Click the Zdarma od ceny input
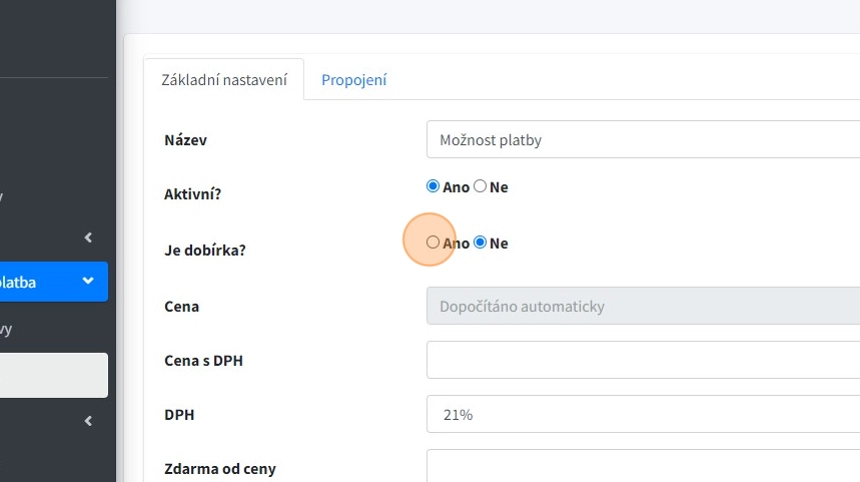 pyautogui.click(x=642, y=466)
